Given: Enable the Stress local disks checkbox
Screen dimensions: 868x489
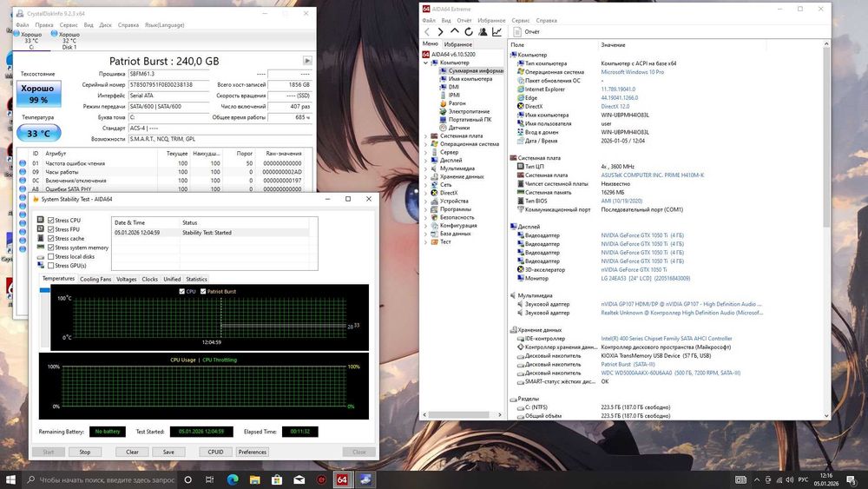Looking at the screenshot, I should tap(51, 256).
